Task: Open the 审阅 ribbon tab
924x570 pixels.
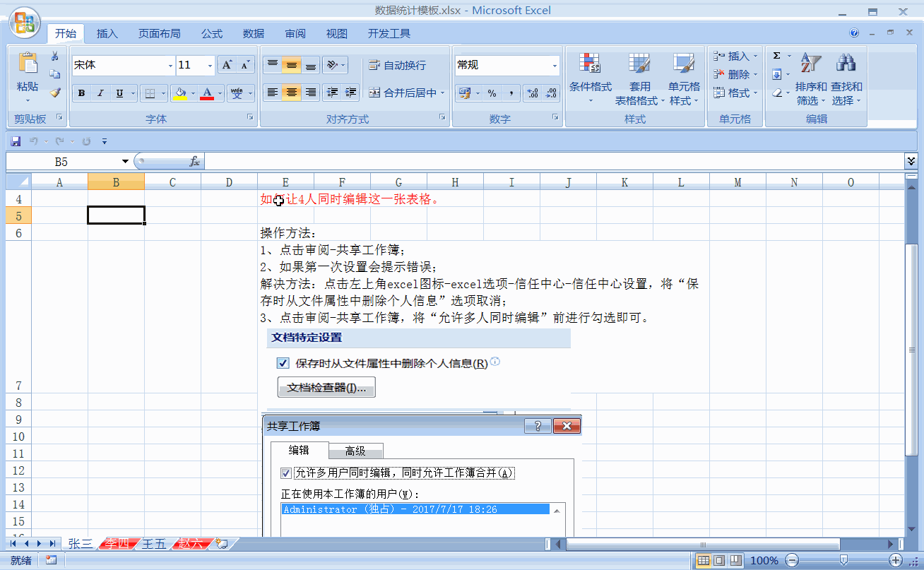Action: pos(295,33)
